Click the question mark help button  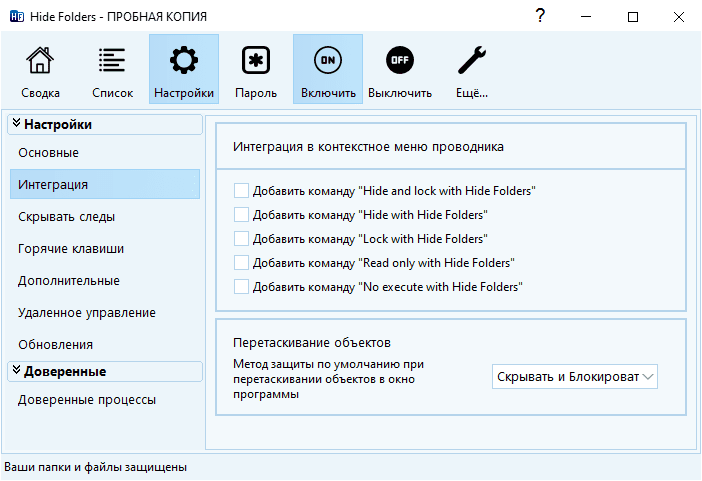(x=540, y=16)
